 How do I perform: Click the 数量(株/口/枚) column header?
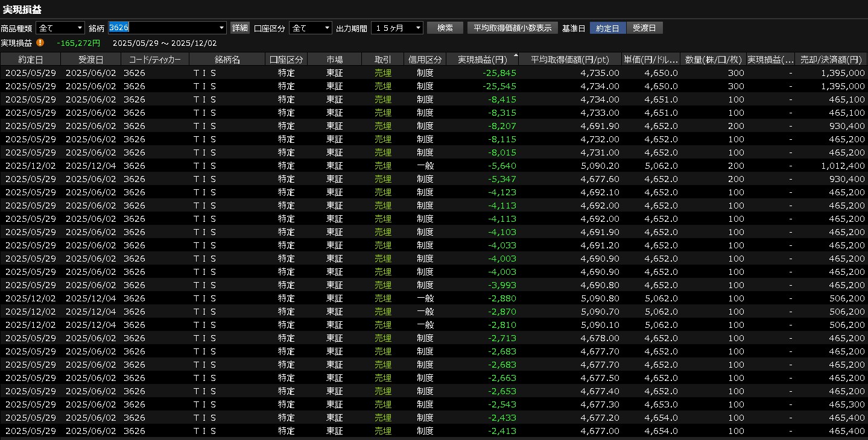(x=712, y=59)
